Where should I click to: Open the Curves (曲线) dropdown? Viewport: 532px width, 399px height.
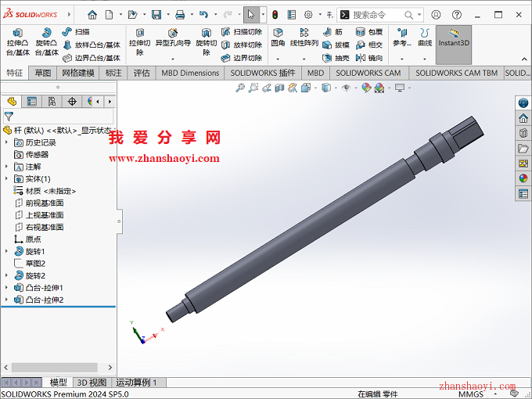[x=425, y=38]
